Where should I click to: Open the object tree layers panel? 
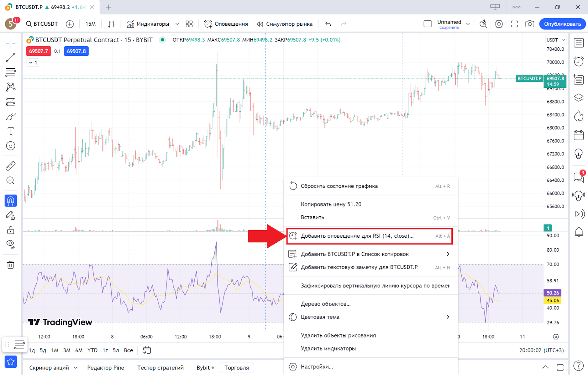pyautogui.click(x=579, y=98)
